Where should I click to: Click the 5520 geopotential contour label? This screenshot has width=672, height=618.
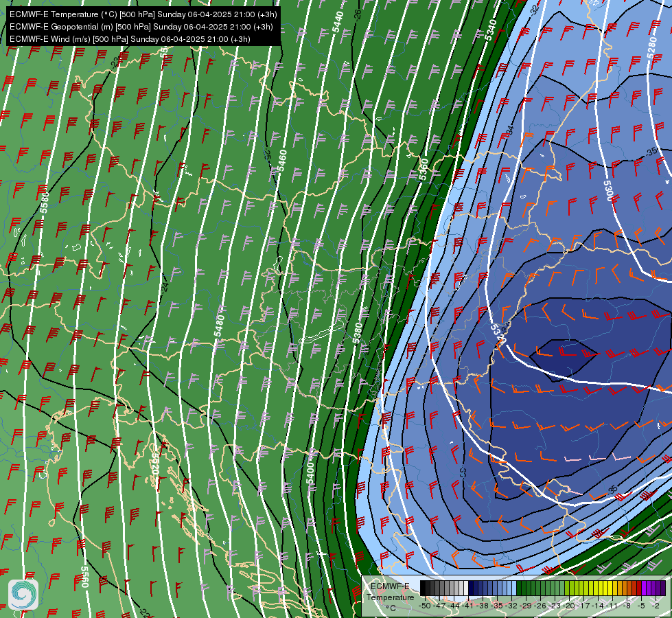pos(154,464)
